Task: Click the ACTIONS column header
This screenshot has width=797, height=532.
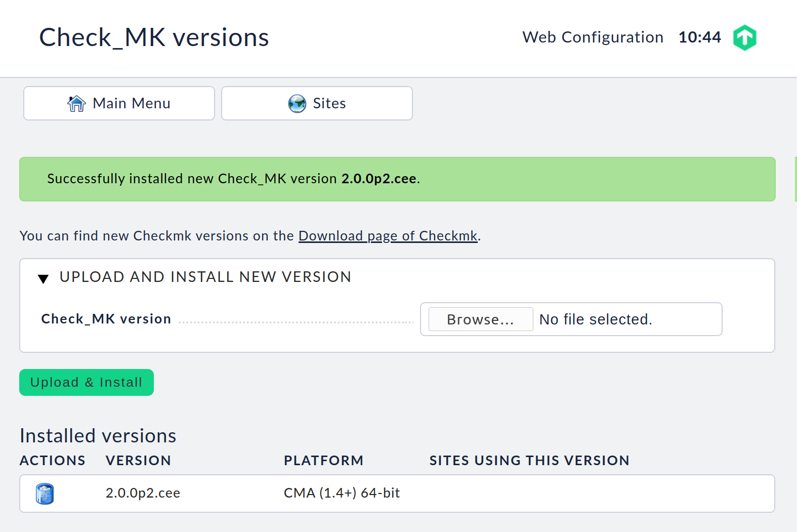Action: coord(53,461)
